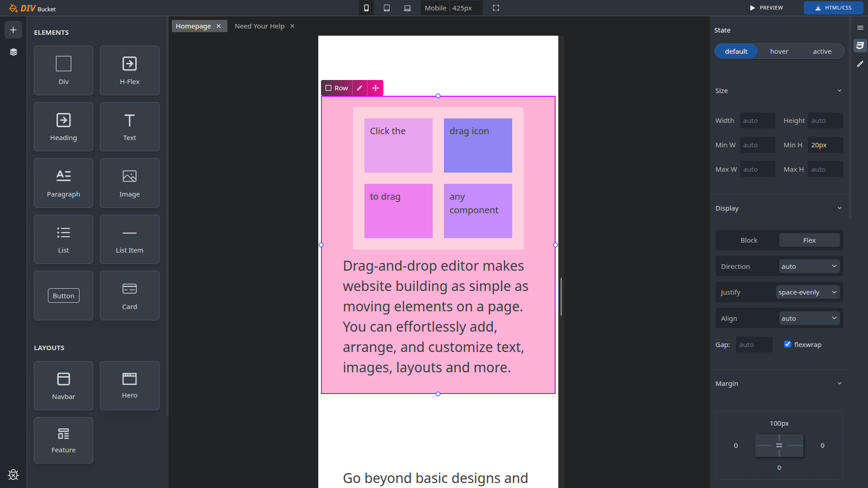868x488 pixels.
Task: Add an Image element
Action: coord(130,183)
